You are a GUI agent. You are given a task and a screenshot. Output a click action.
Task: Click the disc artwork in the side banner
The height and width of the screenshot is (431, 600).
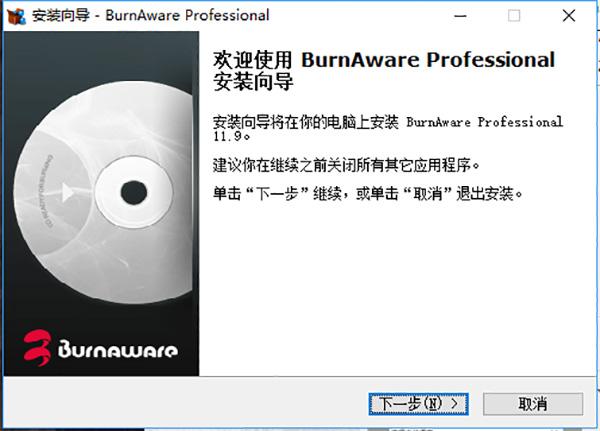click(103, 193)
